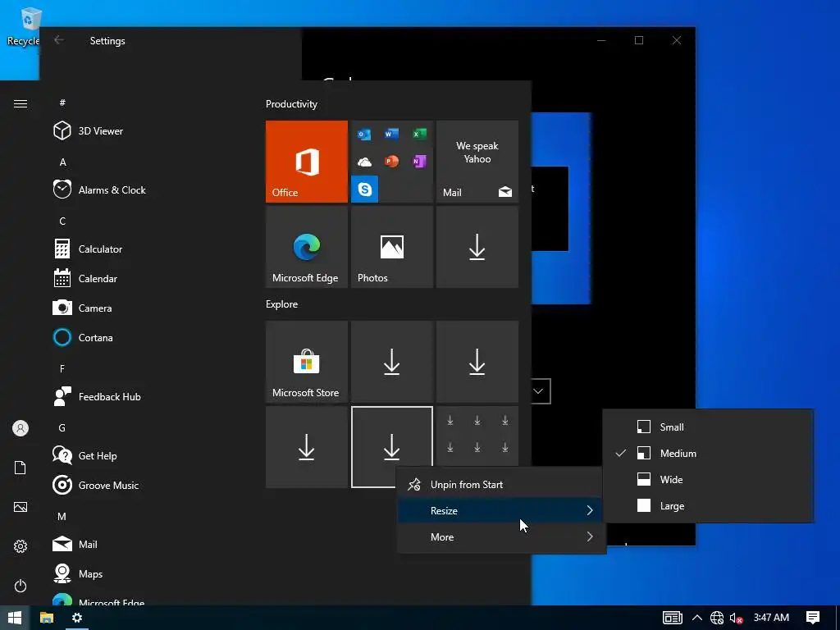The height and width of the screenshot is (630, 840).
Task: Click the Office tile
Action: (x=307, y=162)
